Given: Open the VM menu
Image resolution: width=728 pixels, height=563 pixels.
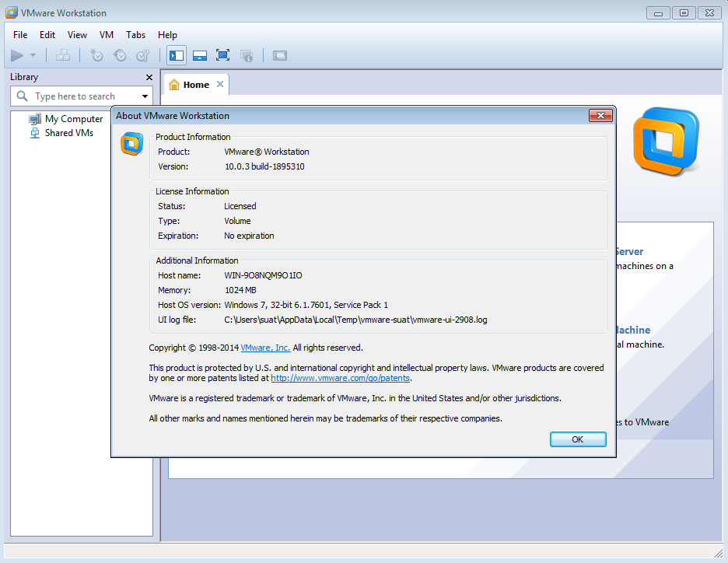Looking at the screenshot, I should (106, 35).
